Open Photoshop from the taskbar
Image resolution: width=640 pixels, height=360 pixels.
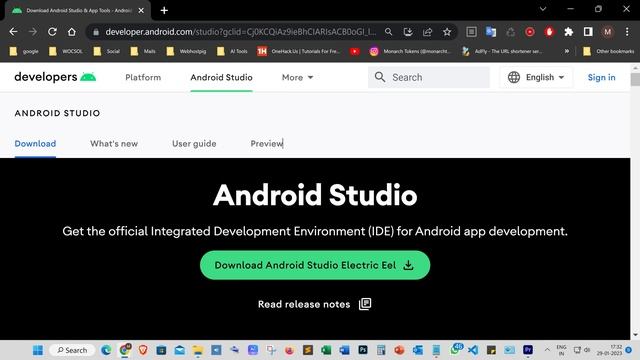click(x=362, y=350)
